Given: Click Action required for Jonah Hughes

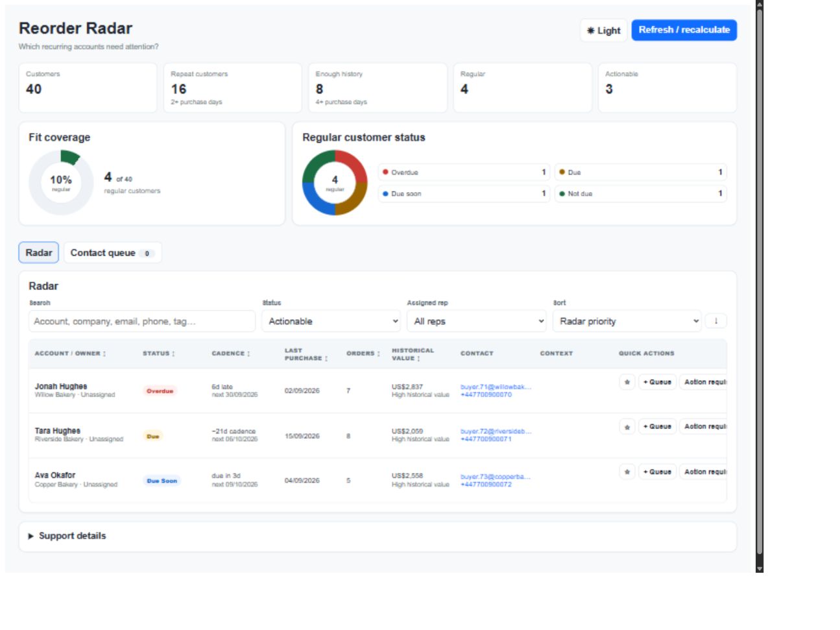Looking at the screenshot, I should [704, 382].
